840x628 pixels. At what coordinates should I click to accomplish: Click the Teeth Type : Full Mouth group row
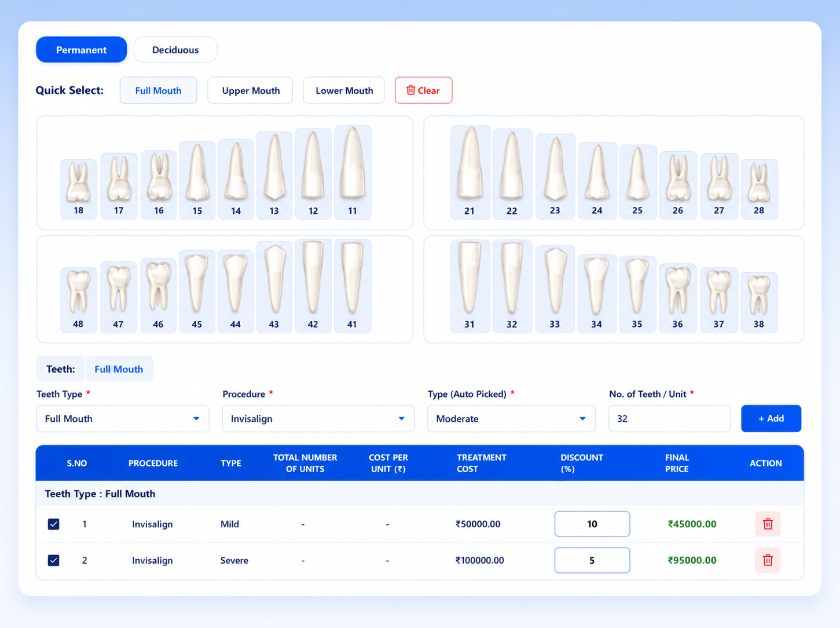420,494
